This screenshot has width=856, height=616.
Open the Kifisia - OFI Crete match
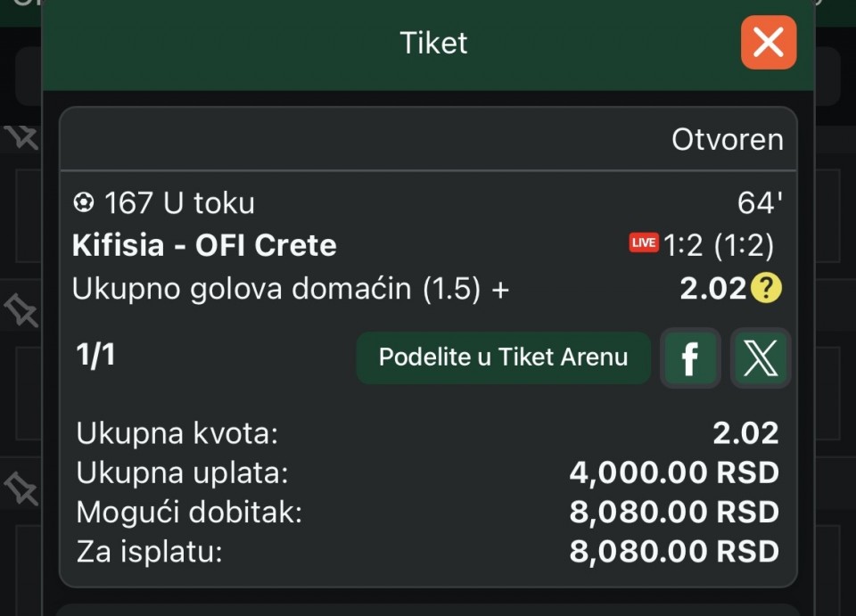(204, 245)
